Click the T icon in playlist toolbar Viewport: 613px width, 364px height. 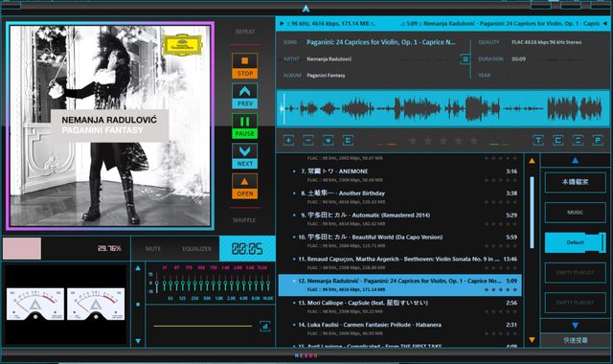pos(538,140)
